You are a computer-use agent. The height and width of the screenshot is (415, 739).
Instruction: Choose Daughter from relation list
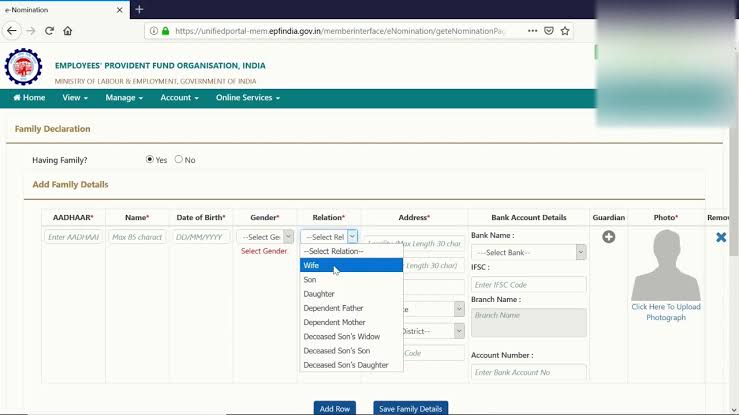352,293
